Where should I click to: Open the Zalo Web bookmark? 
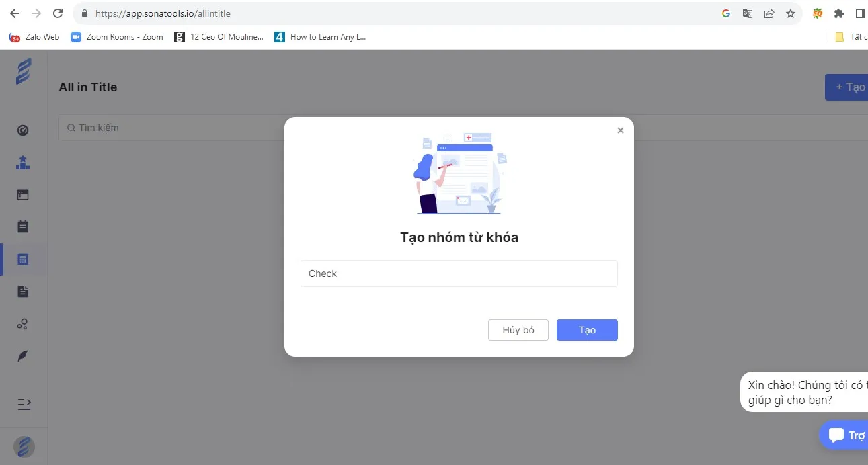pyautogui.click(x=35, y=37)
